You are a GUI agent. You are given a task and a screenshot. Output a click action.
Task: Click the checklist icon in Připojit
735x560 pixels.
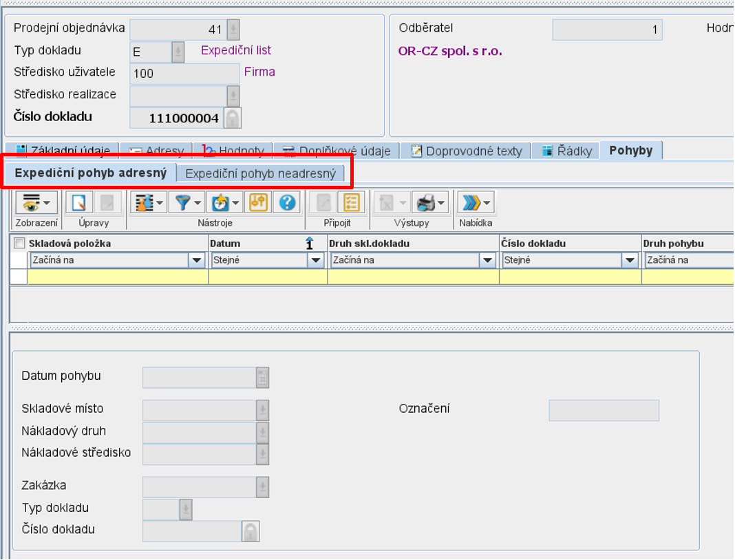pos(351,202)
